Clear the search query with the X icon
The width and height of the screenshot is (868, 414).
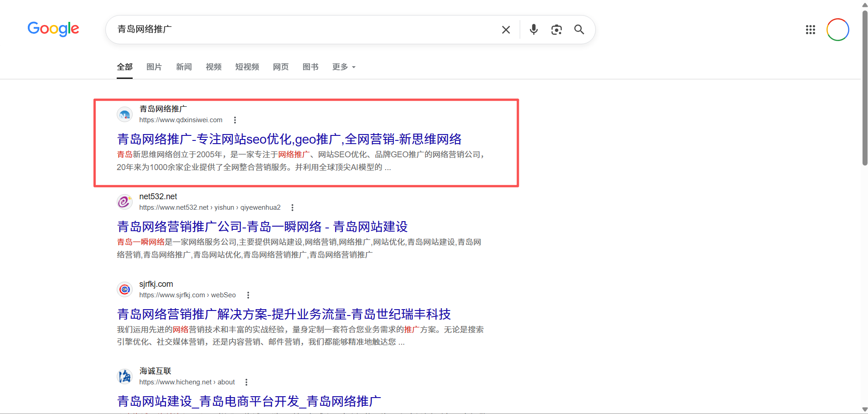coord(506,30)
